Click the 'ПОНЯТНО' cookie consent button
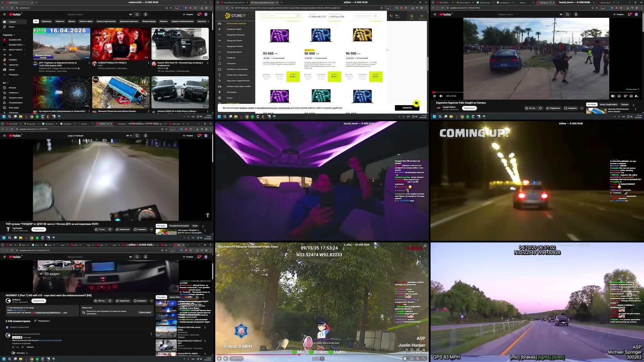The height and width of the screenshot is (362, 644). coord(407,108)
